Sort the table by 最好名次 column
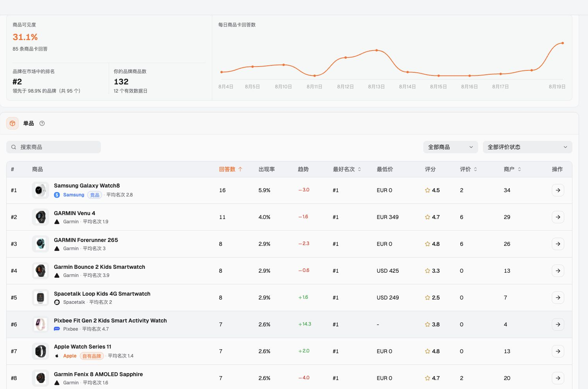 [347, 169]
